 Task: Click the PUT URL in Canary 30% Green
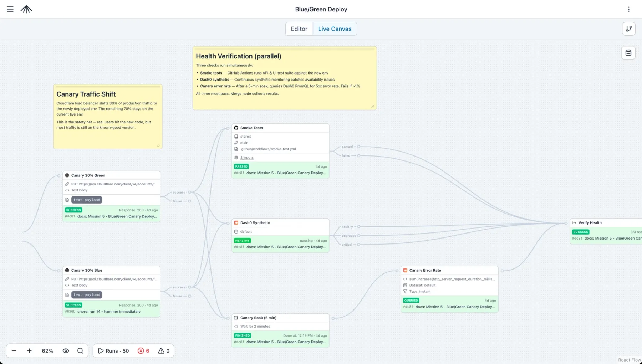point(114,184)
